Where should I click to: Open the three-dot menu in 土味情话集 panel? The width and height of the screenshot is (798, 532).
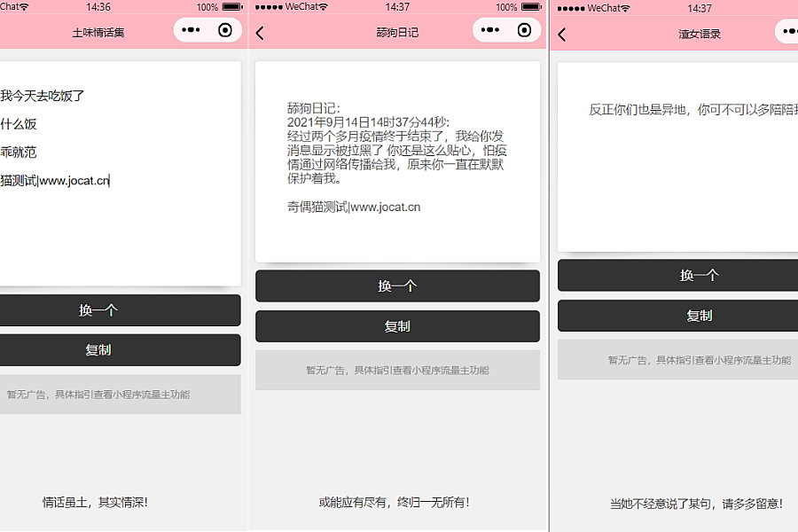(x=191, y=30)
